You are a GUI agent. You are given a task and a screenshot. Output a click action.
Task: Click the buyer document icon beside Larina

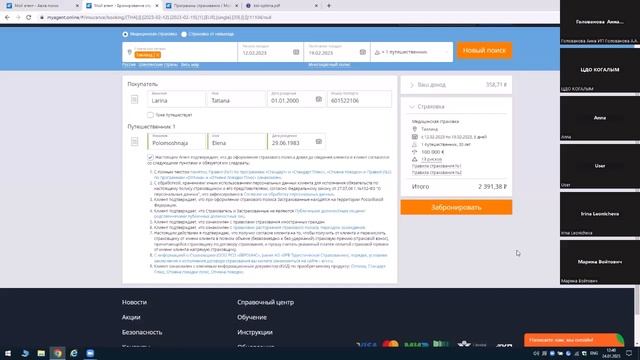(134, 99)
